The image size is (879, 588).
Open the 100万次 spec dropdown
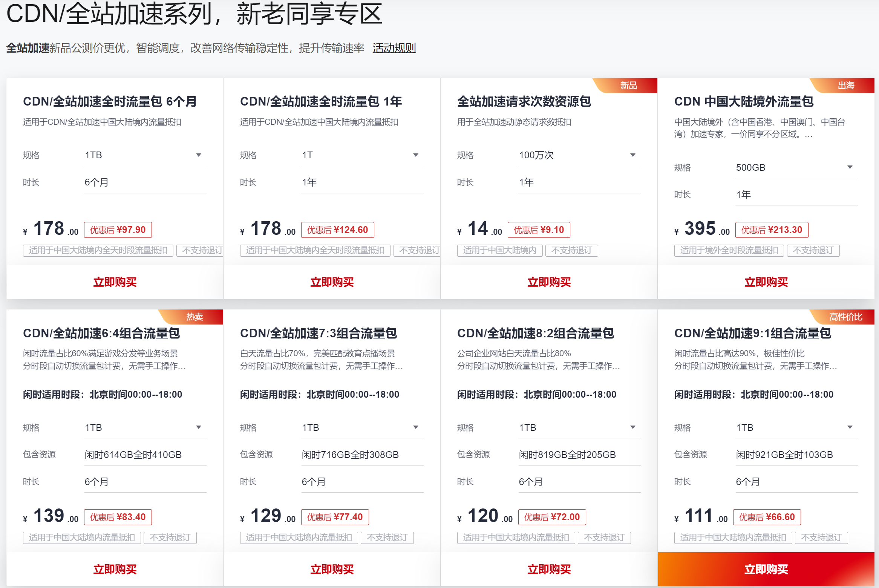tap(579, 155)
